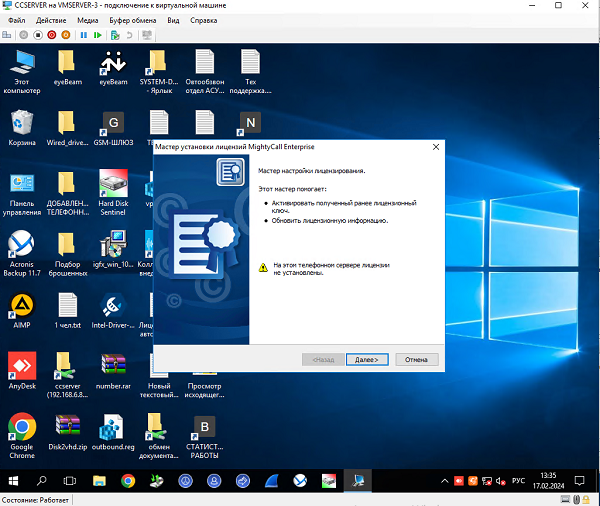600x506 pixels.
Task: Click the РУС language indicator in taskbar
Action: [x=518, y=481]
